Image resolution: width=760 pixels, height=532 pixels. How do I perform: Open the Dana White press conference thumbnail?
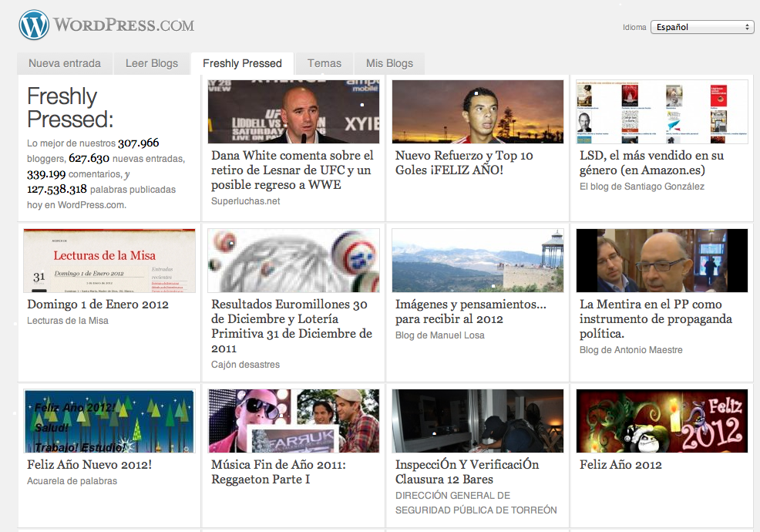coord(294,112)
